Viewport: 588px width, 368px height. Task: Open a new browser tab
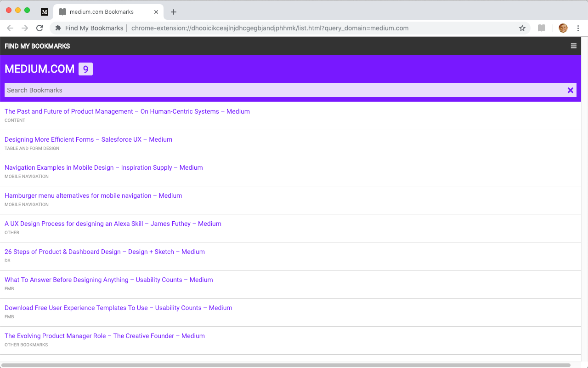coord(173,12)
